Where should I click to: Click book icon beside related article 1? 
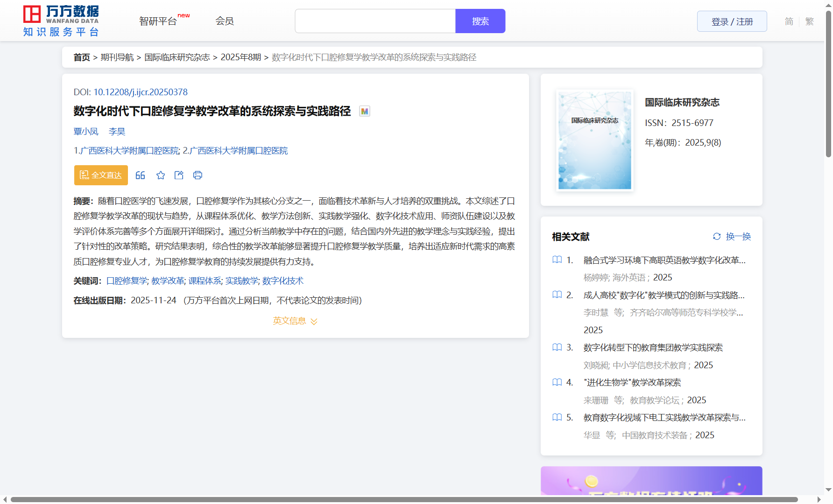pos(557,260)
